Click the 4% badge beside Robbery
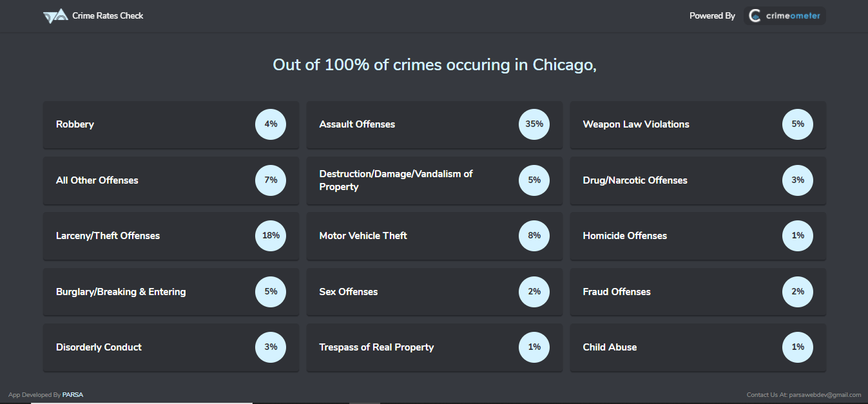 click(x=271, y=124)
